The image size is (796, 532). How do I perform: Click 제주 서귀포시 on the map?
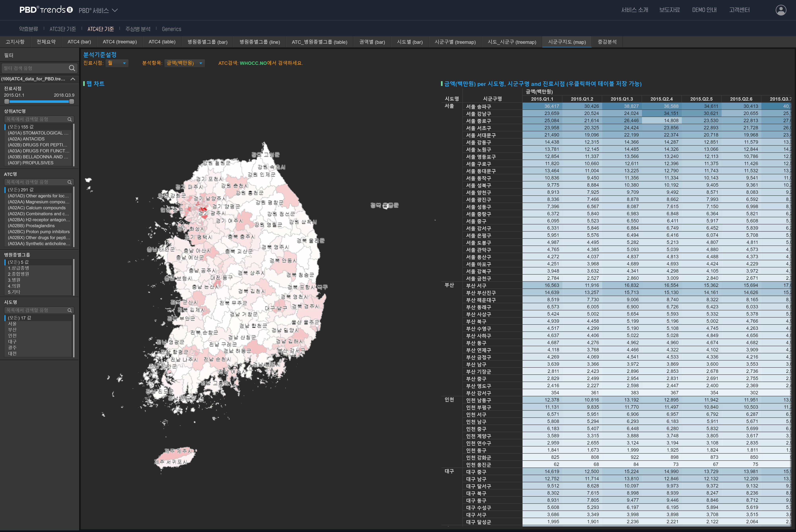pyautogui.click(x=170, y=462)
